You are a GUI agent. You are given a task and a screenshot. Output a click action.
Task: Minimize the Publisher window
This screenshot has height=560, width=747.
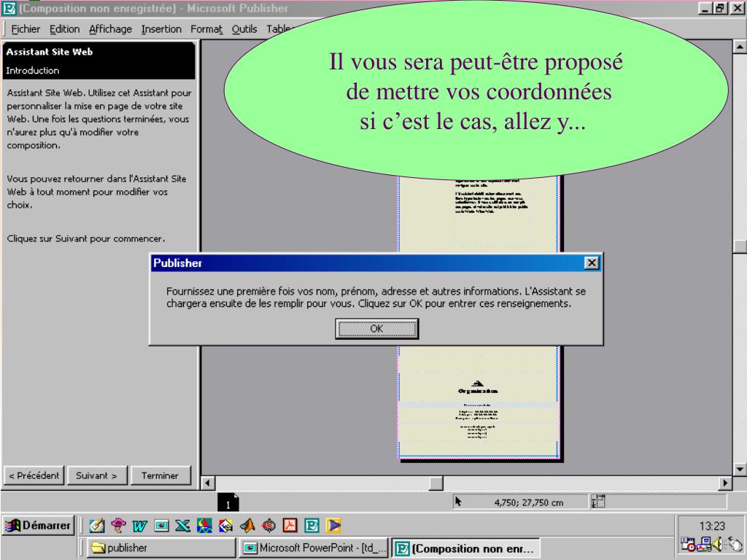click(706, 8)
